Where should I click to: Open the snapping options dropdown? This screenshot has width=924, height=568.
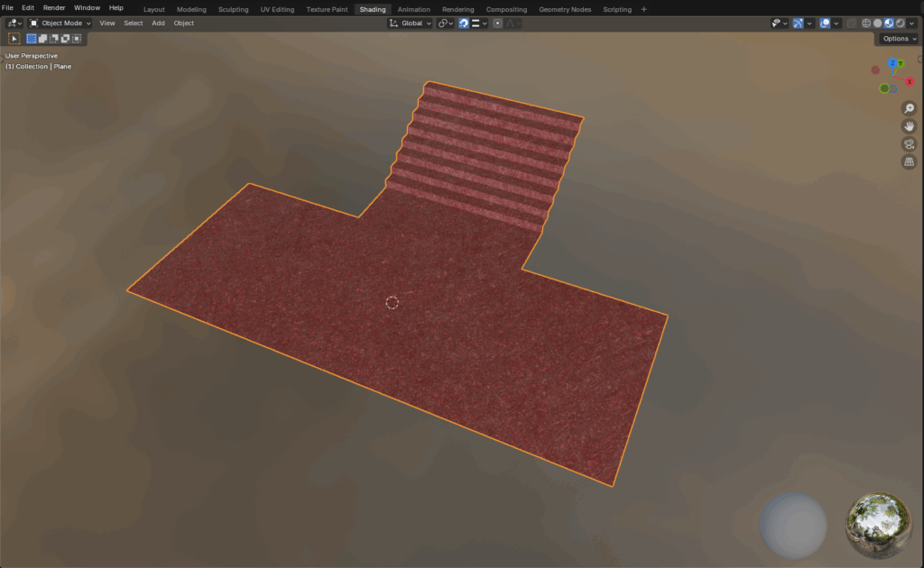coord(480,23)
